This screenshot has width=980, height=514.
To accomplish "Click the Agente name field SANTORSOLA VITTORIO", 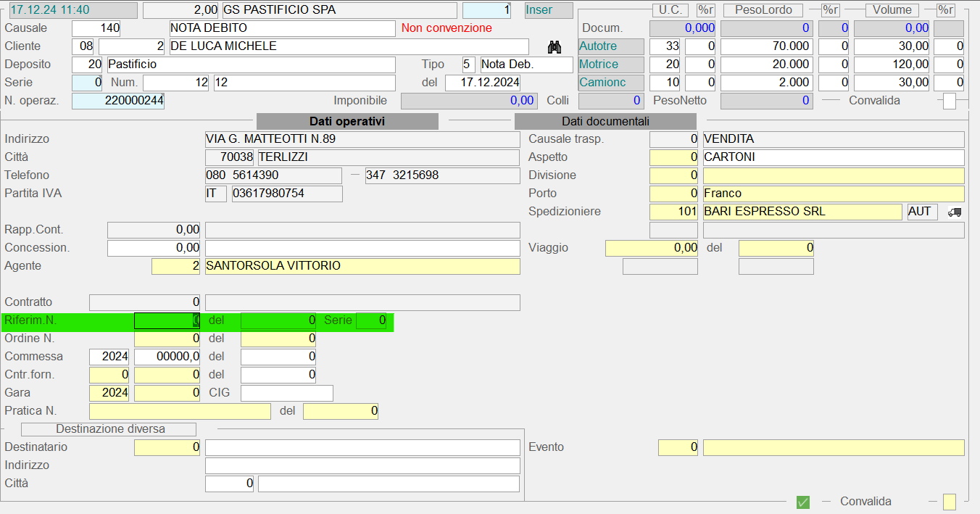I will tap(362, 266).
